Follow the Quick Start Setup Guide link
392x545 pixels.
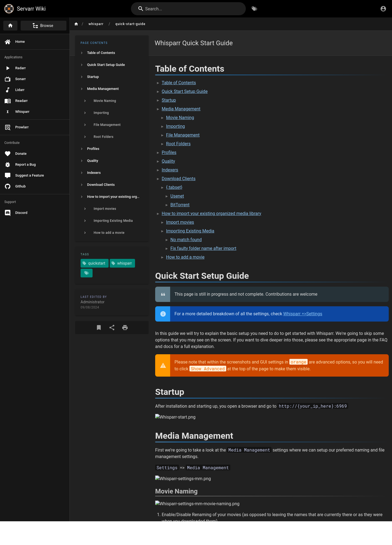pyautogui.click(x=185, y=92)
